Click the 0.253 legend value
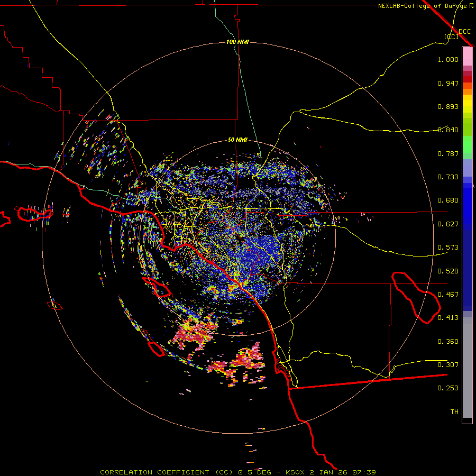The height and width of the screenshot is (476, 476). [x=448, y=388]
